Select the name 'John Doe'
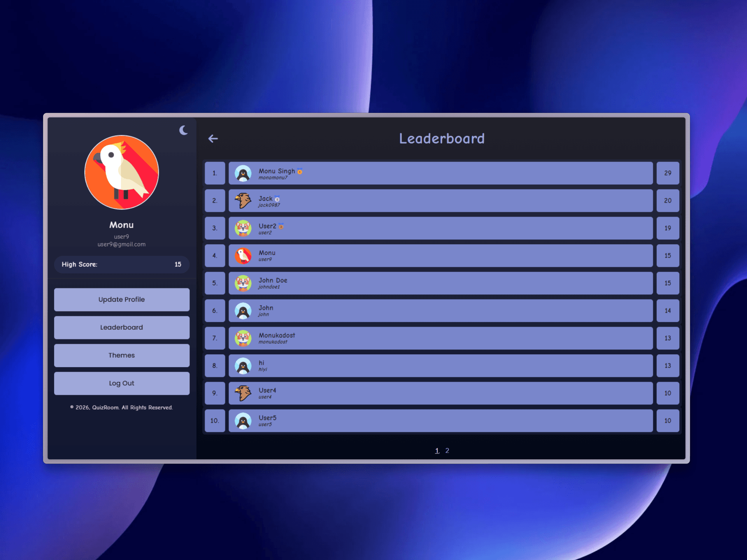This screenshot has width=747, height=560. point(273,280)
